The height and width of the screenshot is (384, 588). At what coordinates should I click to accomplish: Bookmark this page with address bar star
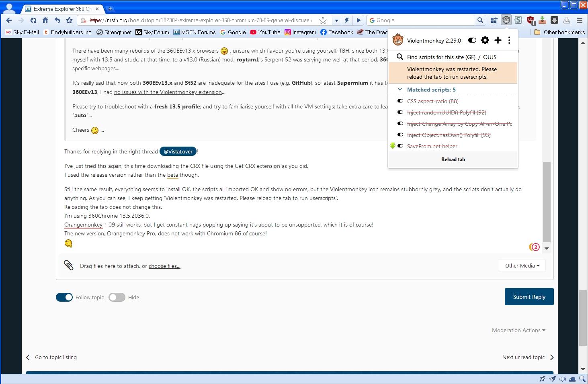click(323, 20)
